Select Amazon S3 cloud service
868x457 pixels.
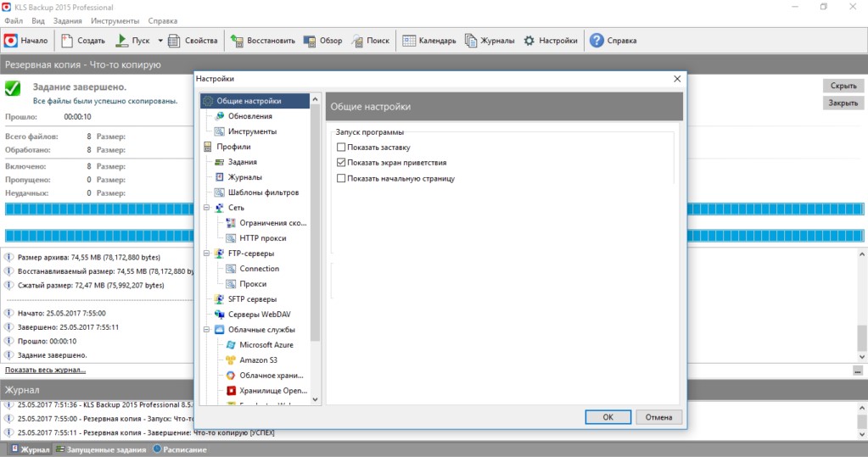tap(258, 360)
